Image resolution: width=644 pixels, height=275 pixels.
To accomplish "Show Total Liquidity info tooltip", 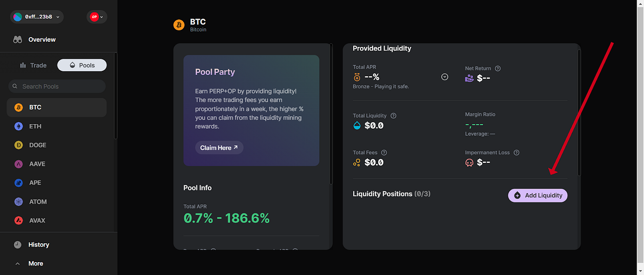I will pyautogui.click(x=392, y=115).
